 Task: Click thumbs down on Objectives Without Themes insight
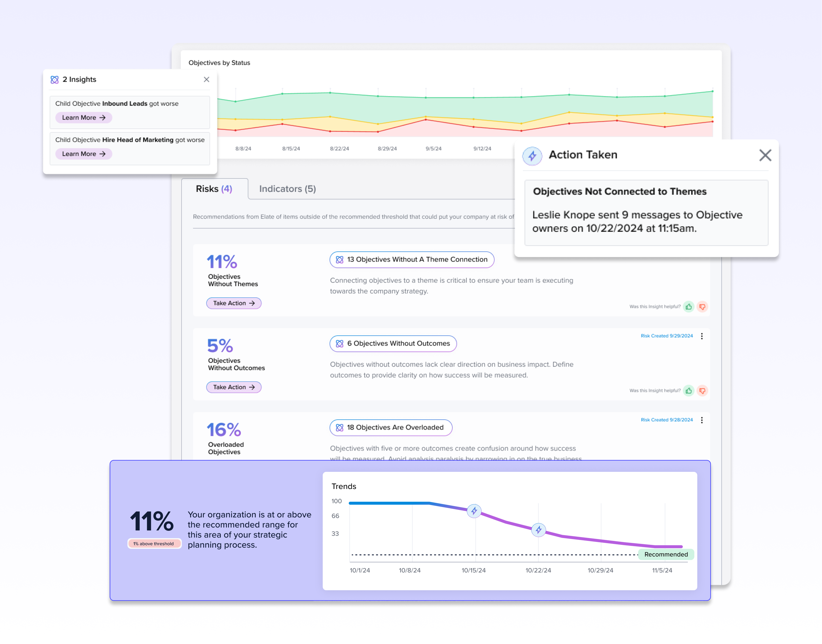point(702,307)
